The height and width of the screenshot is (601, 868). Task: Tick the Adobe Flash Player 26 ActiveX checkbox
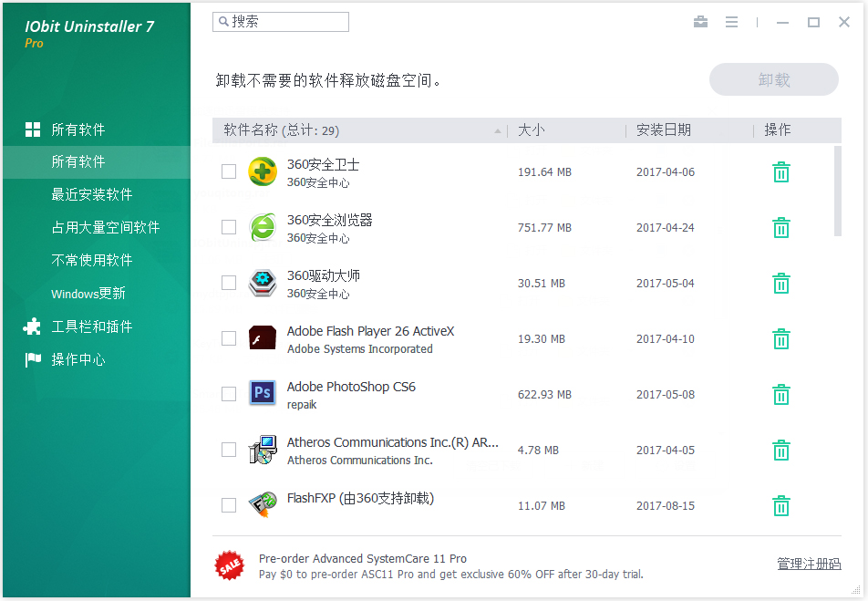(229, 338)
